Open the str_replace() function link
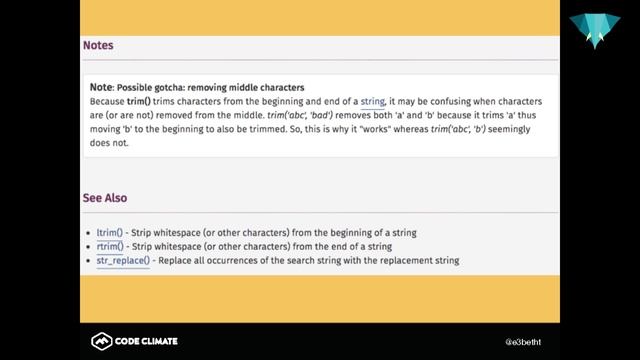The image size is (640, 360). pyautogui.click(x=123, y=260)
